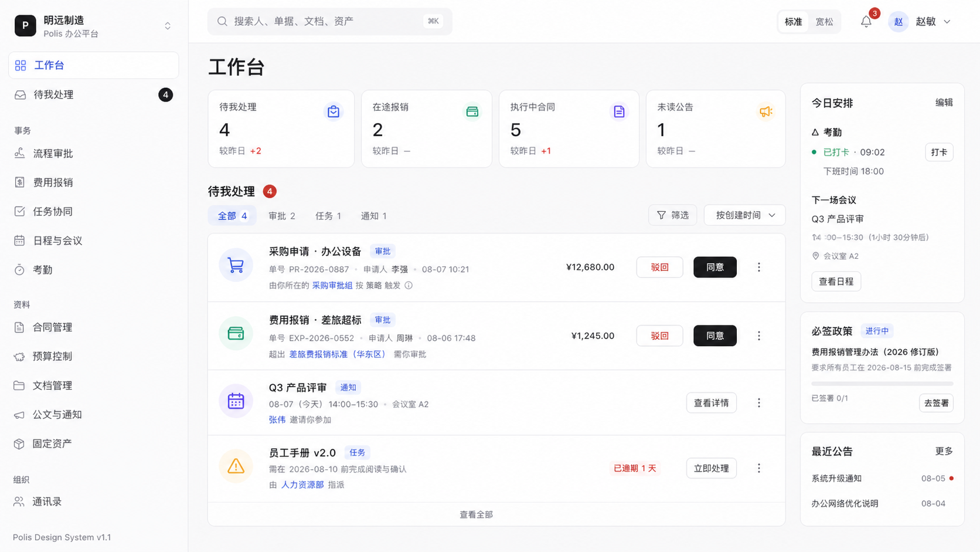This screenshot has width=980, height=552.
Task: Click the wallet icon for 费用报销·差旅超标
Action: click(x=236, y=334)
